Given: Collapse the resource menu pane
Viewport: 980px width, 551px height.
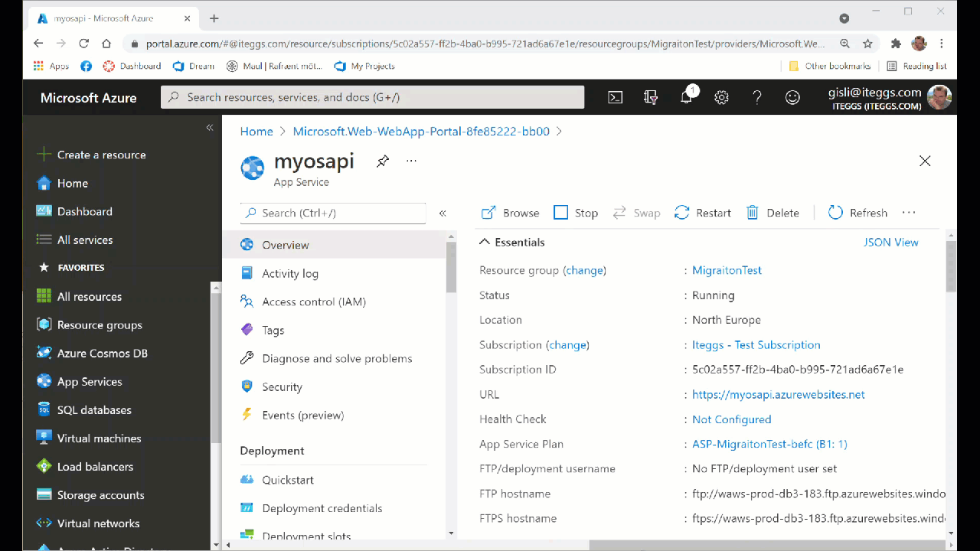Looking at the screenshot, I should (x=443, y=214).
